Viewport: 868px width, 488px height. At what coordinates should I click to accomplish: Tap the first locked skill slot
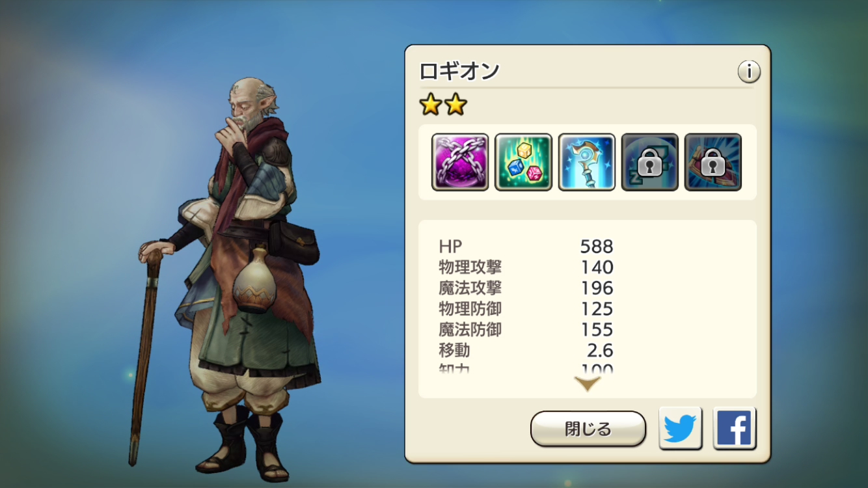point(649,162)
